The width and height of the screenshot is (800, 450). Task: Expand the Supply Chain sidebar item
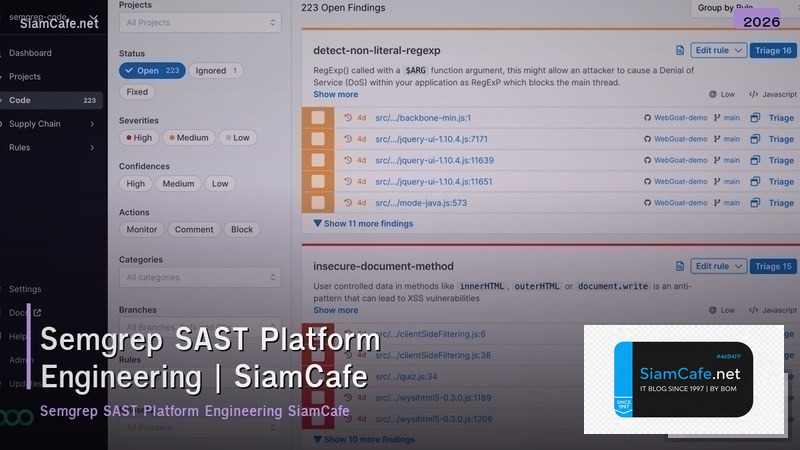coord(51,124)
